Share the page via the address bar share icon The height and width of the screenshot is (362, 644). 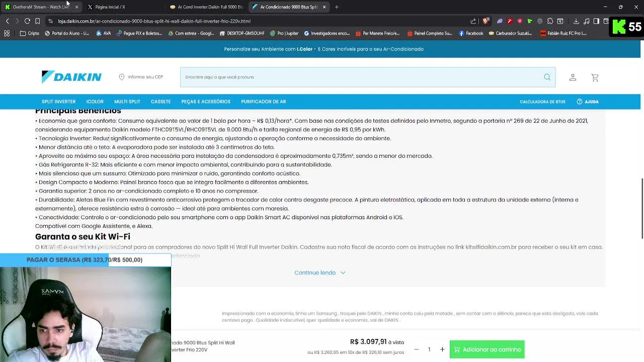point(473,21)
